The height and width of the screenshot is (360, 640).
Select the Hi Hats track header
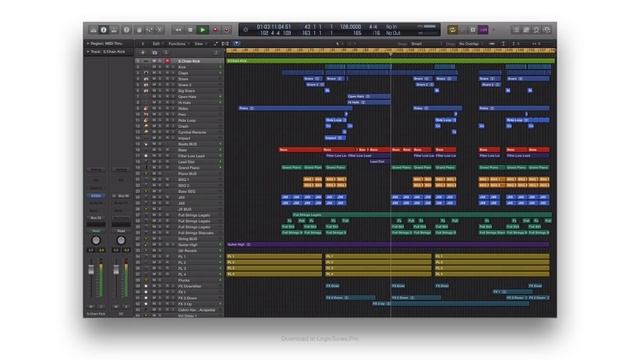pyautogui.click(x=180, y=102)
